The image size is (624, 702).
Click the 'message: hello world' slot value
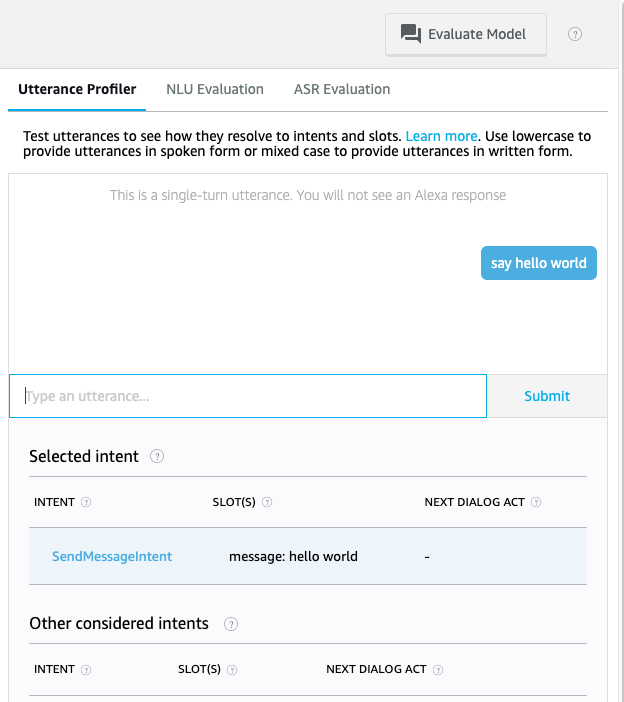[293, 556]
